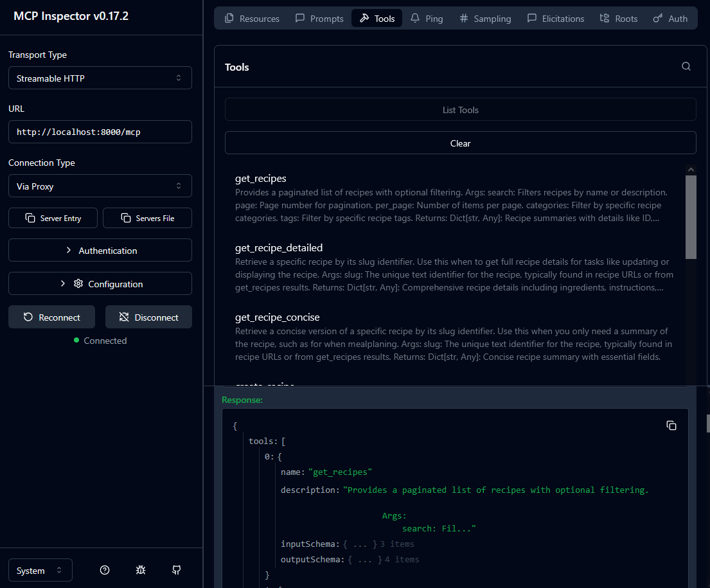Click the tools list scrollbar thumb
This screenshot has width=710, height=588.
(x=691, y=216)
